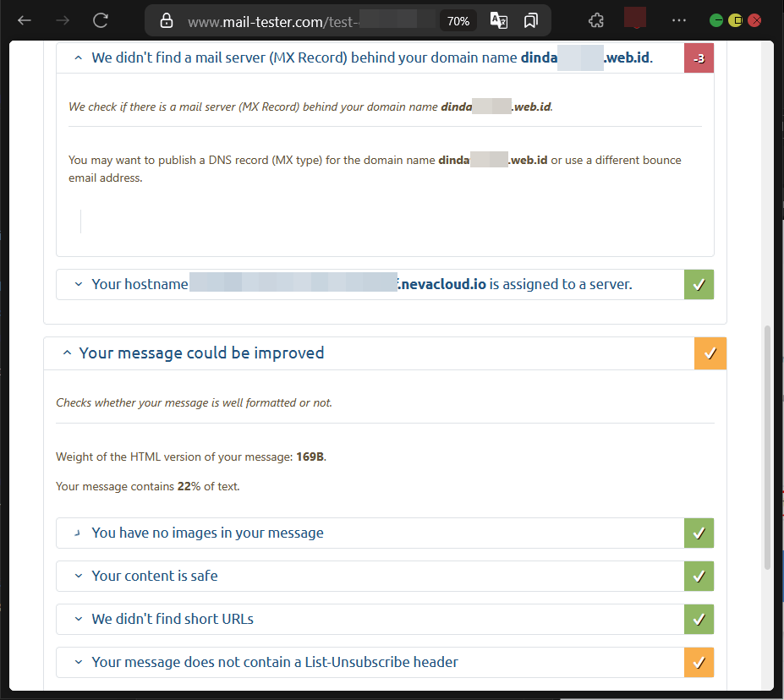Bookmark this page icon
The width and height of the screenshot is (784, 700).
click(531, 20)
